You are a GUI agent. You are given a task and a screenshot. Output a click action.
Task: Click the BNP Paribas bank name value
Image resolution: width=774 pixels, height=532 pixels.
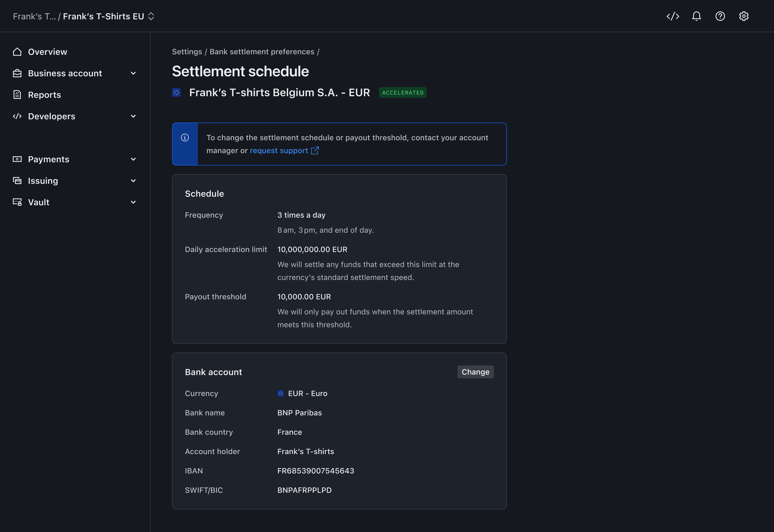point(299,413)
